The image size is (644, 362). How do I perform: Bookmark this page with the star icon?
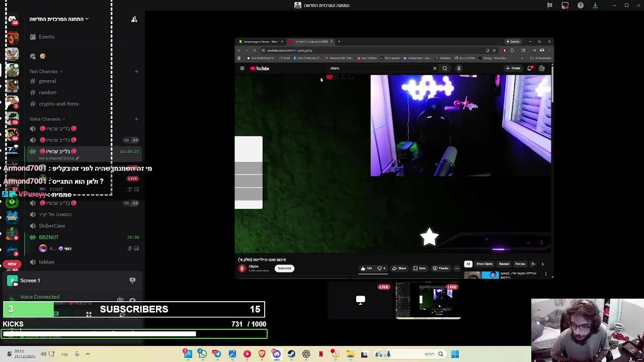(494, 50)
